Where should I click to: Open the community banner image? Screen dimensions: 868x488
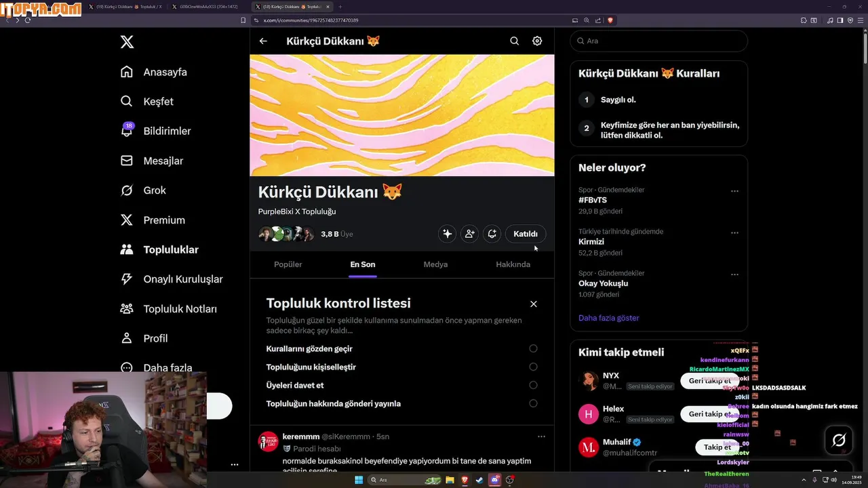(x=402, y=115)
